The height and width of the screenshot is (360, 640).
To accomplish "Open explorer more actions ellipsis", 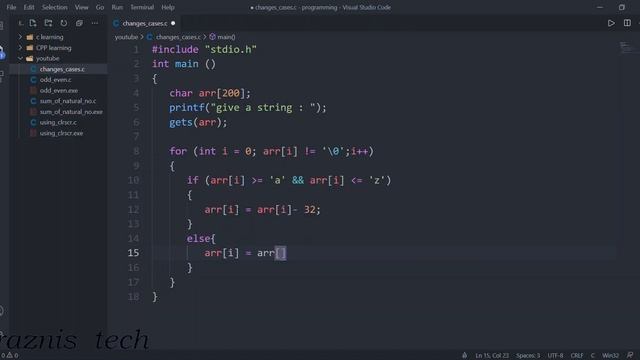I will click(95, 23).
